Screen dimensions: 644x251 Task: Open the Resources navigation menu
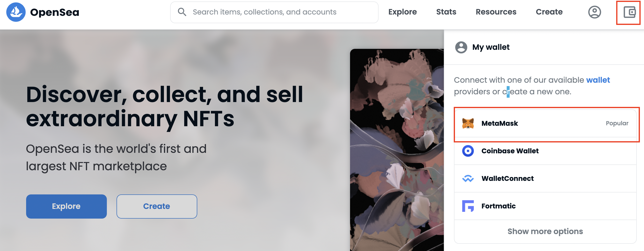pyautogui.click(x=496, y=12)
